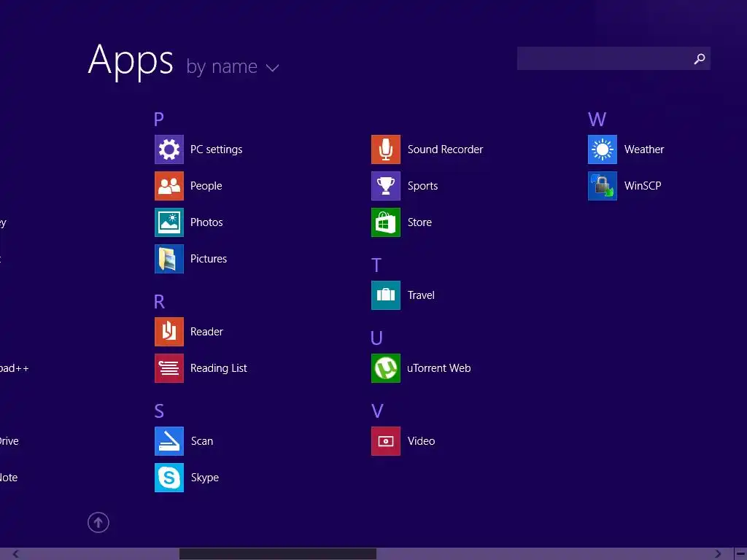Screen dimensions: 747x560
Task: Launch the WinSCP padlock icon
Action: (x=602, y=186)
